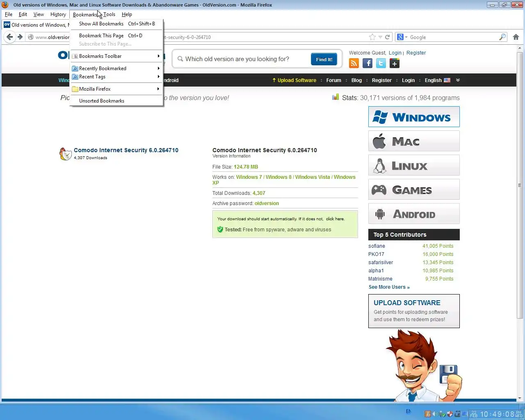The image size is (525, 420).
Task: Open the View menu
Action: click(39, 14)
